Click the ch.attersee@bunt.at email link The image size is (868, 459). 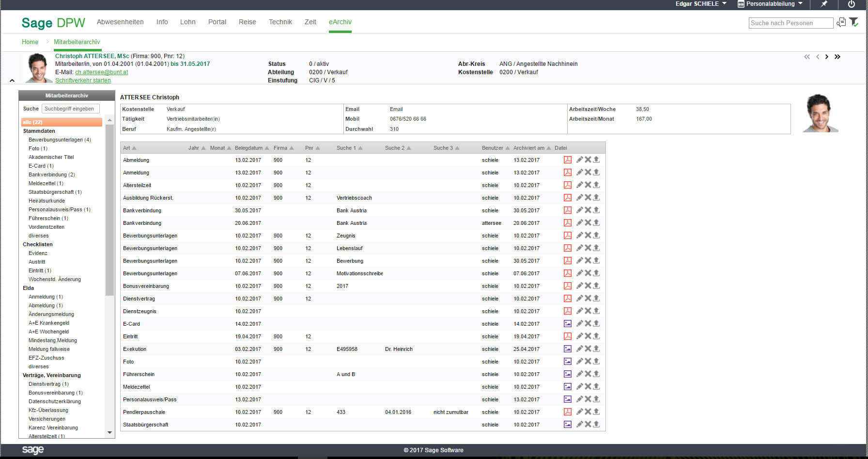[101, 72]
